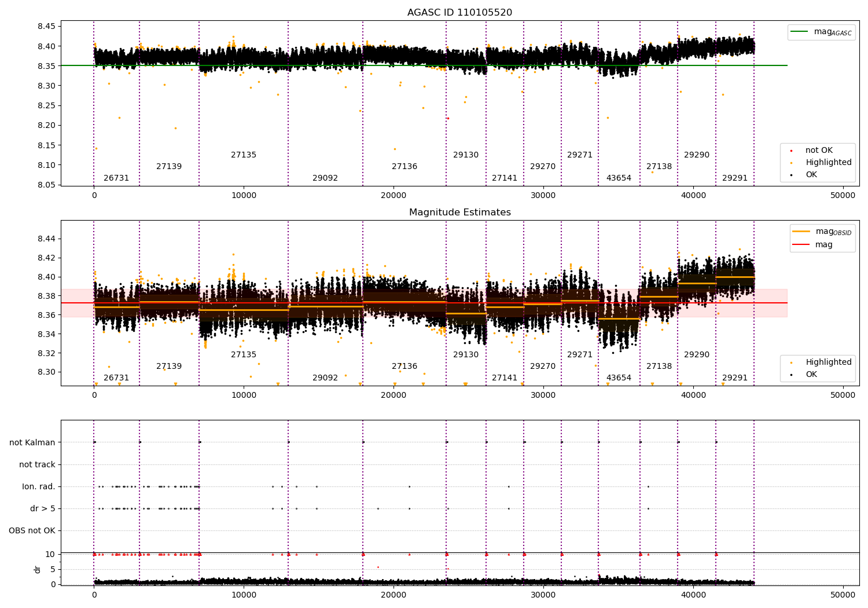
Task: Select mag OBSID legend entry in middle plot
Action: 822,232
